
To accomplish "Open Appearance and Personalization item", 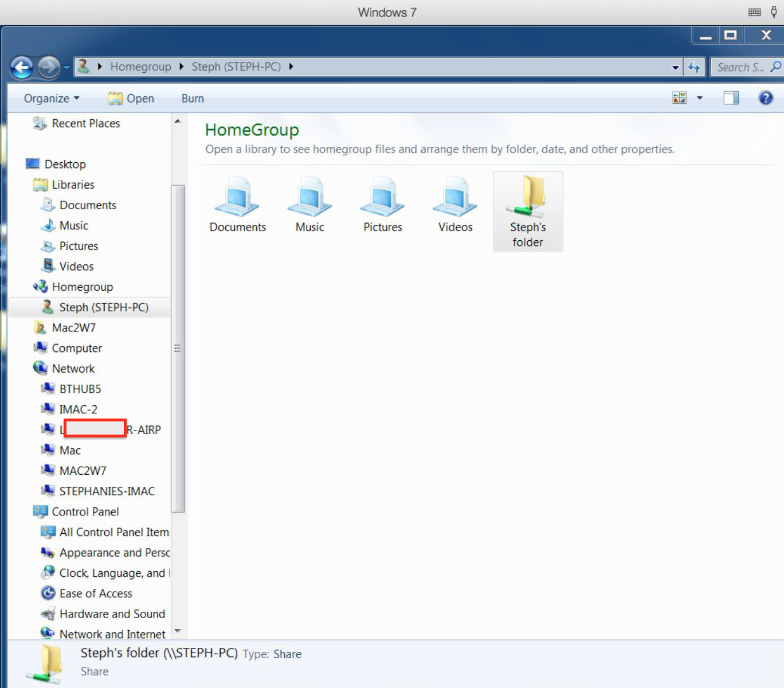I will point(105,553).
